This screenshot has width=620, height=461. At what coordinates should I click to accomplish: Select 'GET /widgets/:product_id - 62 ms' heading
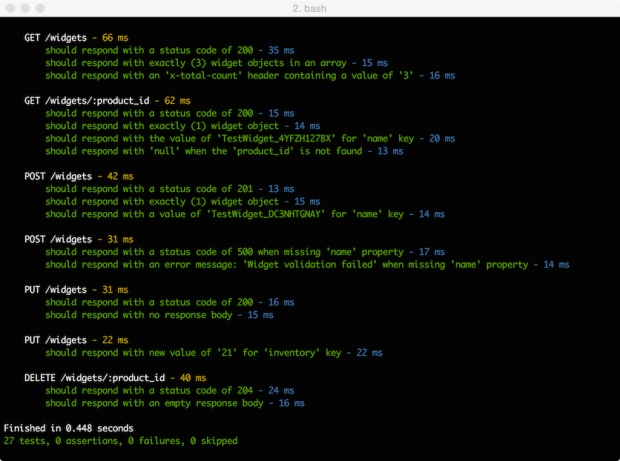pyautogui.click(x=107, y=100)
